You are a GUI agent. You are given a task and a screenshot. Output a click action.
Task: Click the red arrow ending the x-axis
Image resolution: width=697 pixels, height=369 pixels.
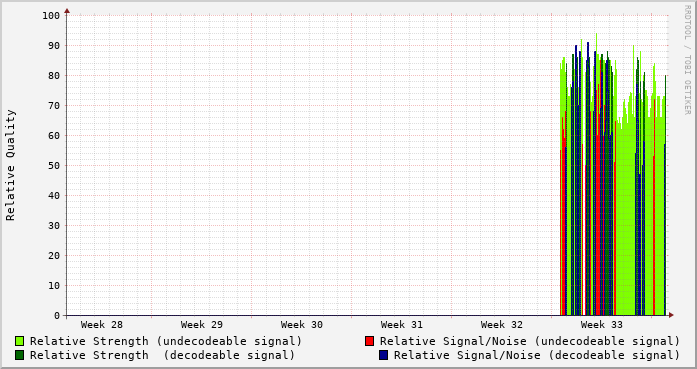(x=671, y=315)
